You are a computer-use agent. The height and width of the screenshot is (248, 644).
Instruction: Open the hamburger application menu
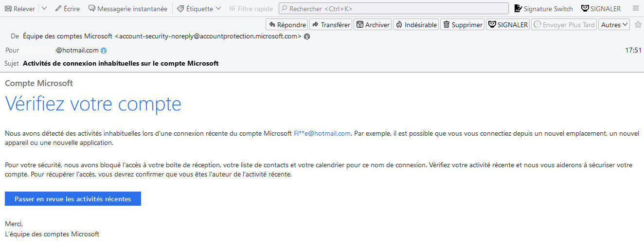click(635, 9)
